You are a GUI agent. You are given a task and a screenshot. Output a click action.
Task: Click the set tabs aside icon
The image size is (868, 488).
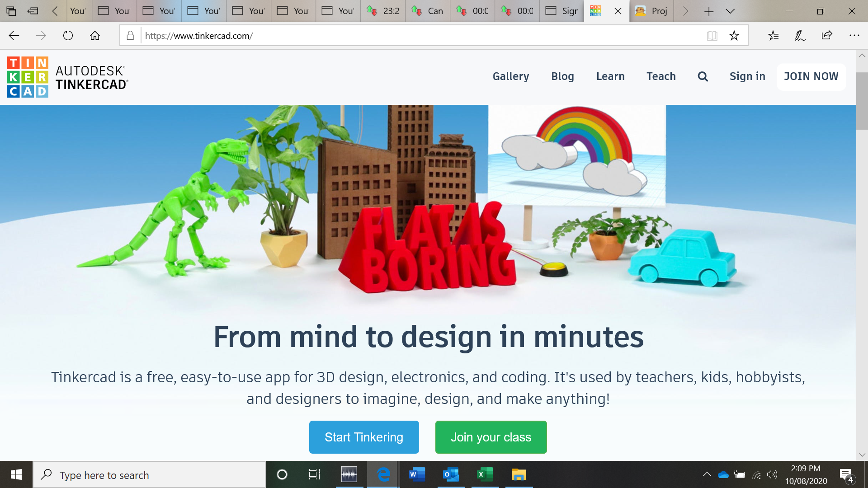(x=33, y=11)
